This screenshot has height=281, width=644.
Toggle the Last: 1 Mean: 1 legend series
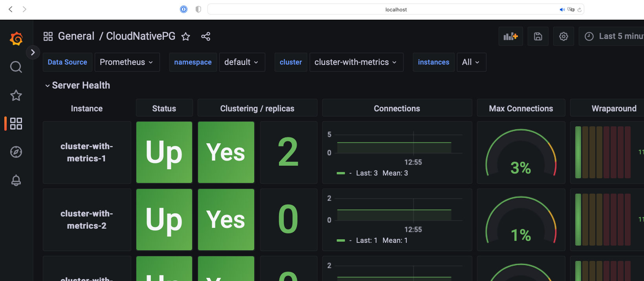pos(372,240)
